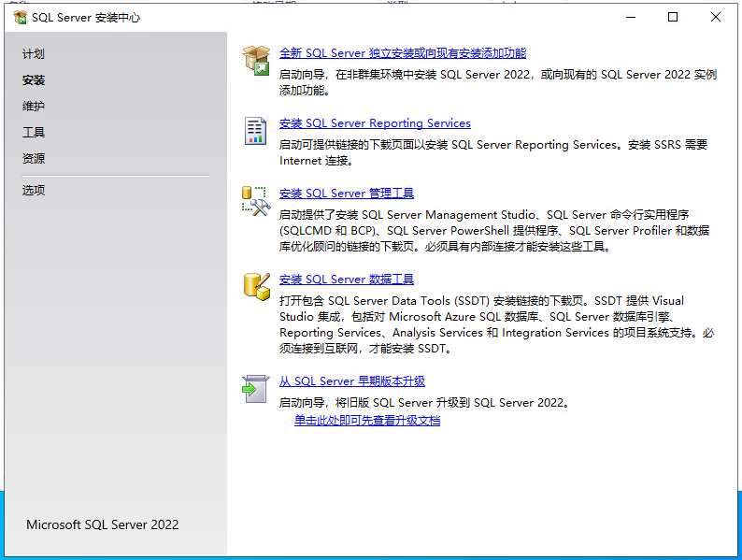Click 安装 SQL Server 数据工具 link
This screenshot has width=742, height=560.
point(347,280)
